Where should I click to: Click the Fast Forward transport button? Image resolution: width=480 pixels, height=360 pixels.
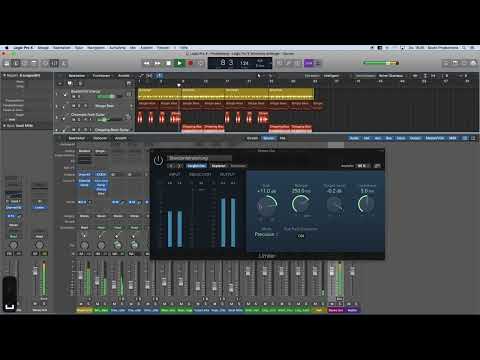158,63
